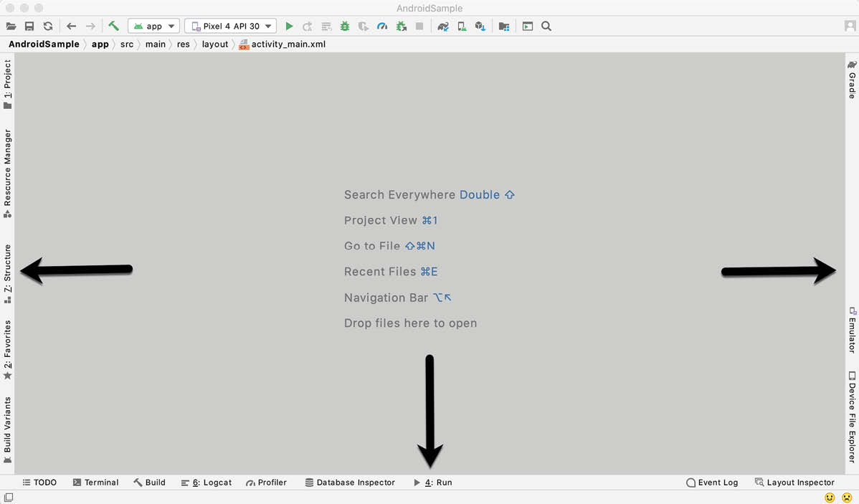The width and height of the screenshot is (859, 504).
Task: Click the Stop square icon
Action: (419, 27)
